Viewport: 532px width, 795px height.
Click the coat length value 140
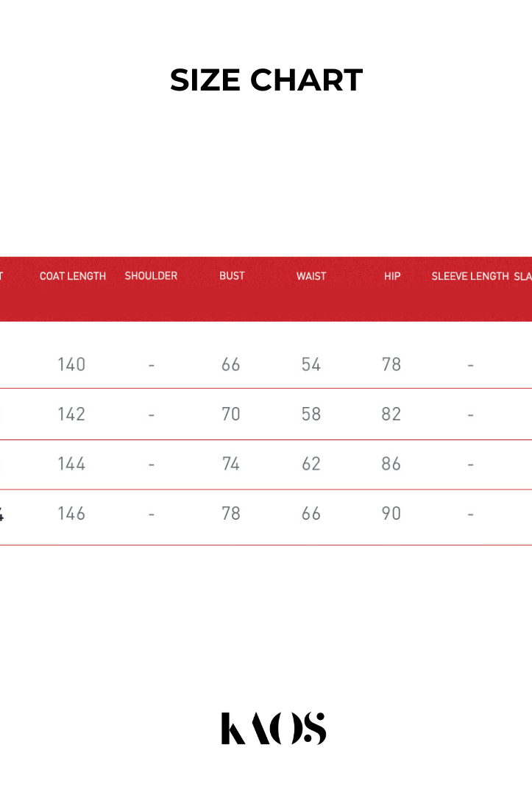tap(71, 364)
